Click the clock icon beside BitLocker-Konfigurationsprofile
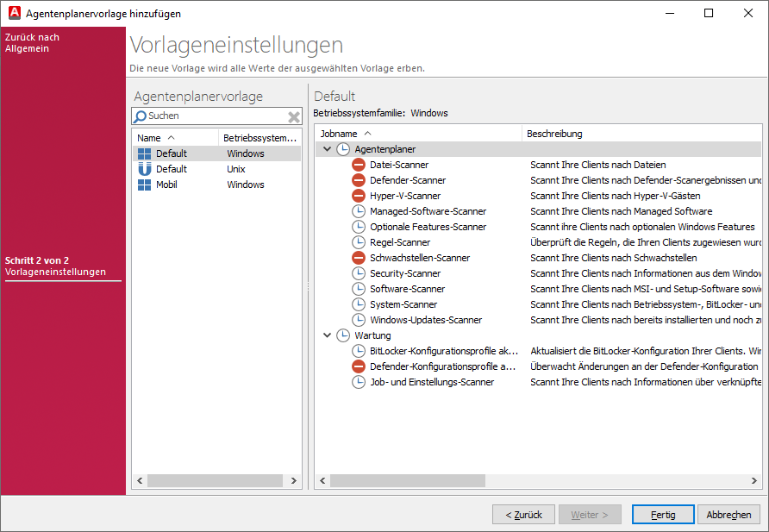 (x=359, y=351)
